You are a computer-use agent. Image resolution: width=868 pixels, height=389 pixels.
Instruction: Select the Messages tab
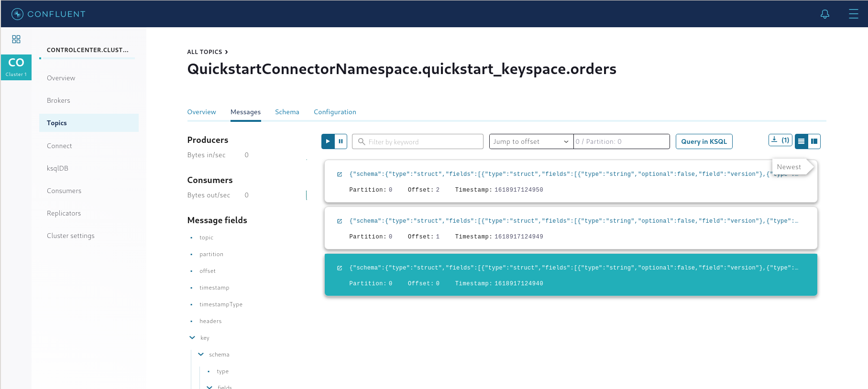[245, 112]
